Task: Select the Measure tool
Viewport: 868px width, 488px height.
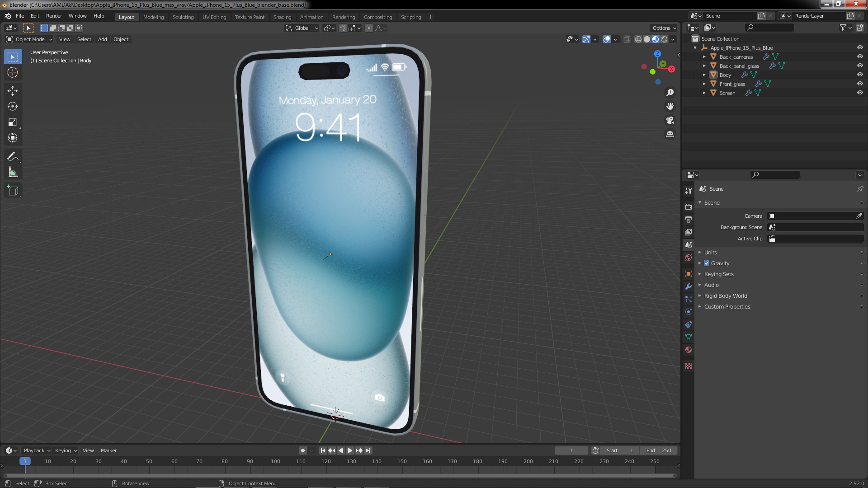Action: 13,173
